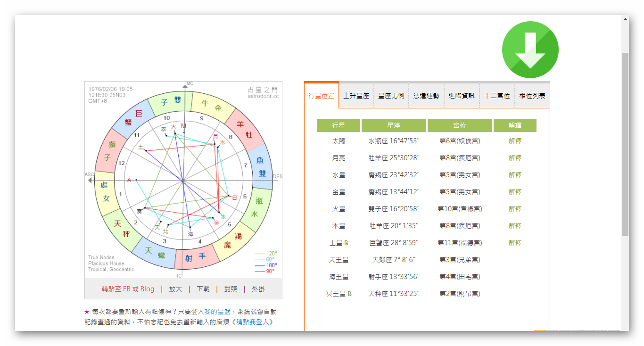
Task: Switch to the 上升星座 tab
Action: tap(356, 96)
